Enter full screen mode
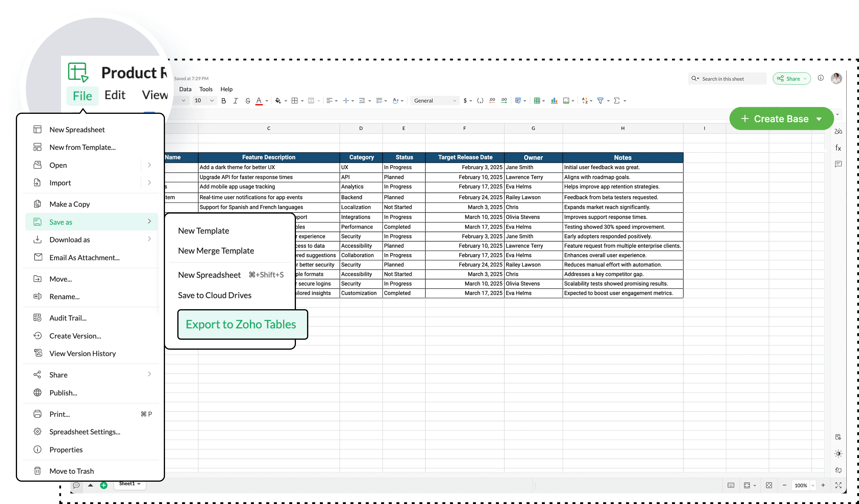Viewport: 859px width, 504px height. pyautogui.click(x=838, y=486)
